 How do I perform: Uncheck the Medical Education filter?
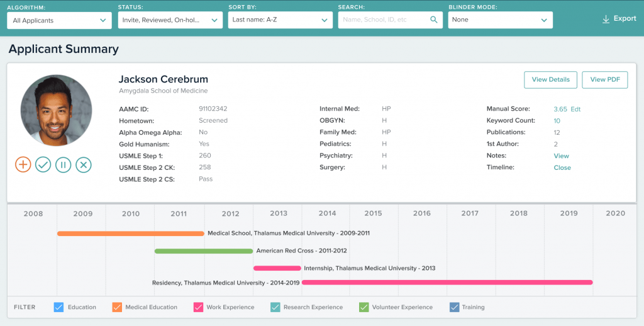[x=116, y=307]
